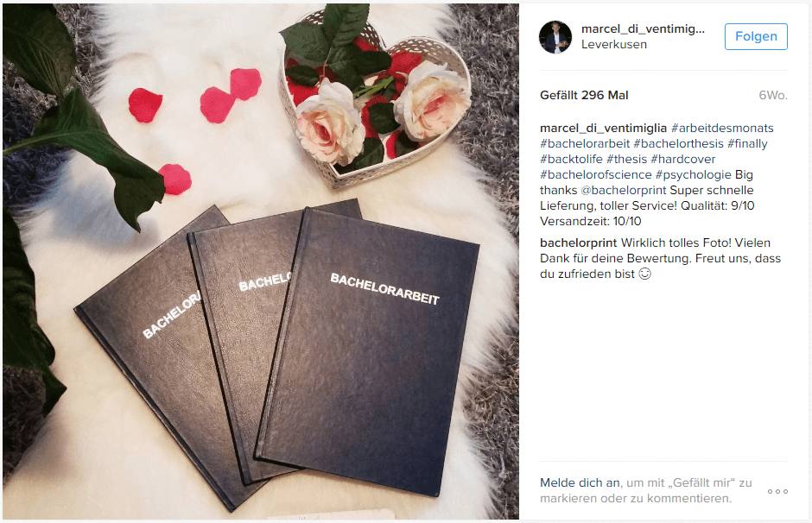
Task: Open hashtag #bachelorofscience
Action: tap(595, 175)
